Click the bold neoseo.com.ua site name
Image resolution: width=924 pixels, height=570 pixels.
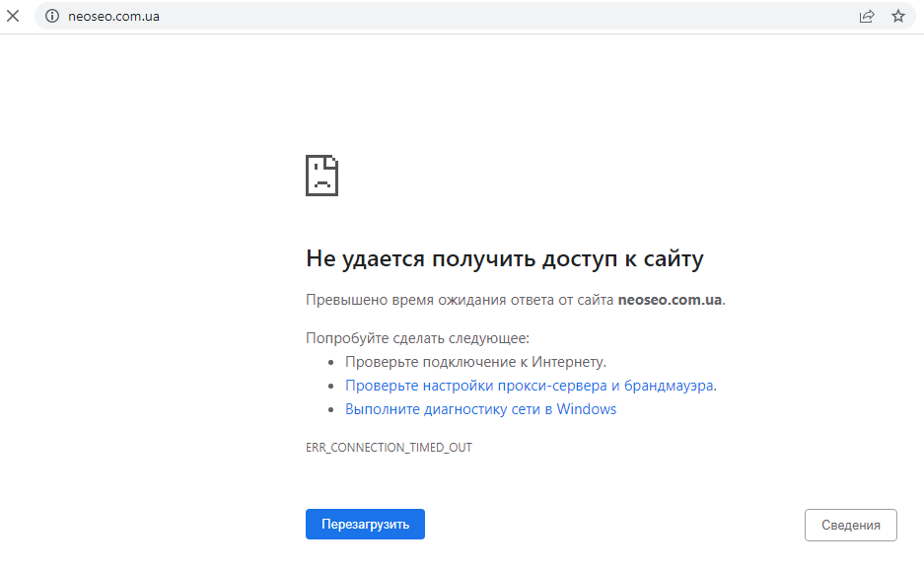tap(670, 300)
